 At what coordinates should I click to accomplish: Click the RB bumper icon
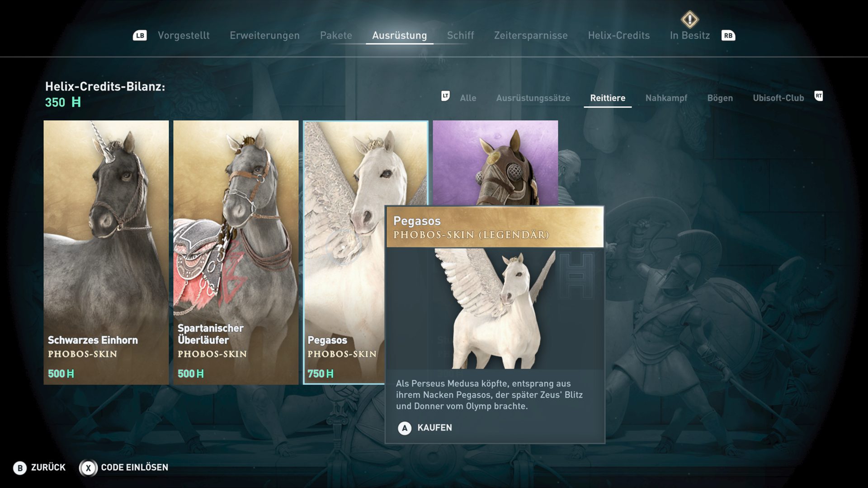[x=728, y=35]
